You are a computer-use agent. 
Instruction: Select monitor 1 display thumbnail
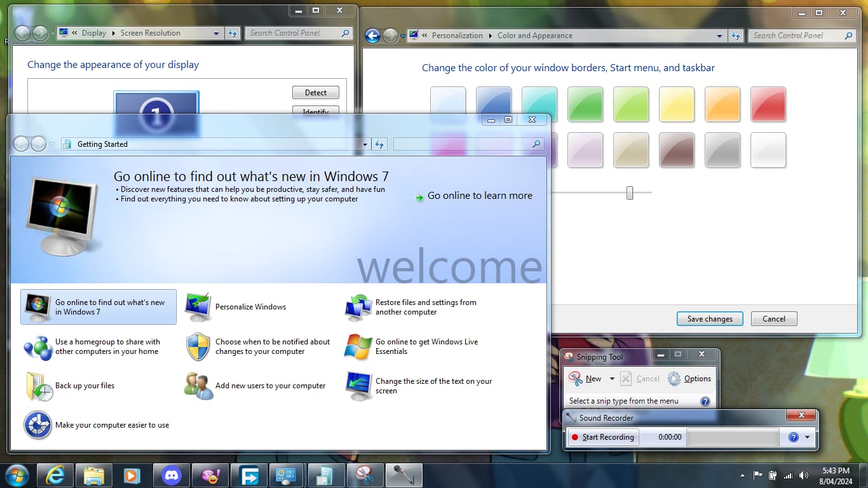pyautogui.click(x=156, y=114)
